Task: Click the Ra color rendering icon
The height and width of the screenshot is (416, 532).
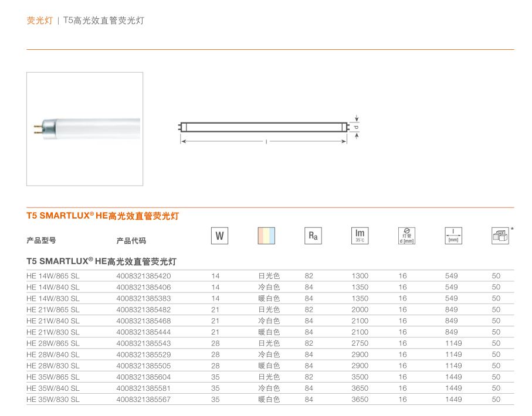Action: pyautogui.click(x=313, y=236)
